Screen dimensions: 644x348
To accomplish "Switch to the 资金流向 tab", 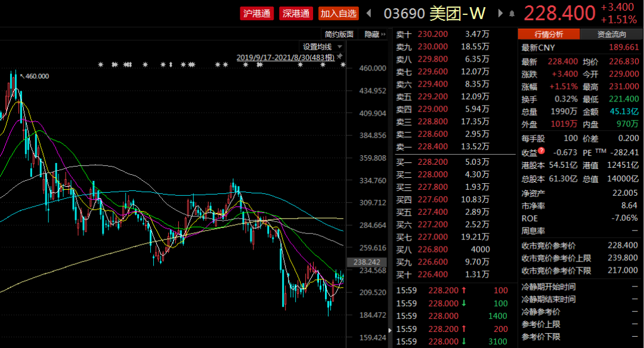I will tap(611, 35).
